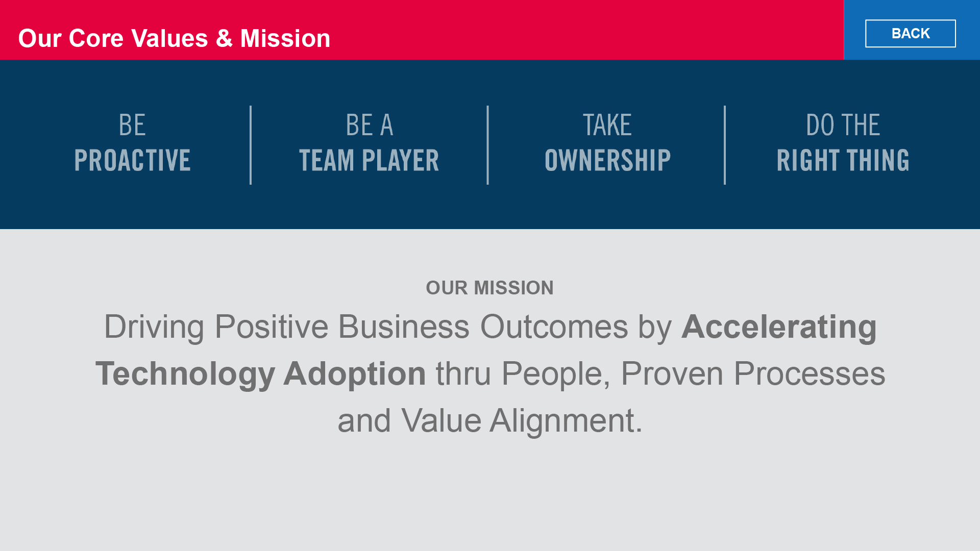
Task: Click divider between PROACTIVE and TEAM PLAYER
Action: pos(251,145)
